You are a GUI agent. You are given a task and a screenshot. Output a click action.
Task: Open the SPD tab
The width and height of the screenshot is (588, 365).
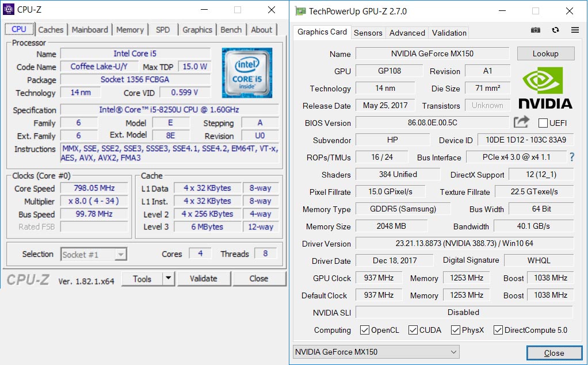click(163, 30)
